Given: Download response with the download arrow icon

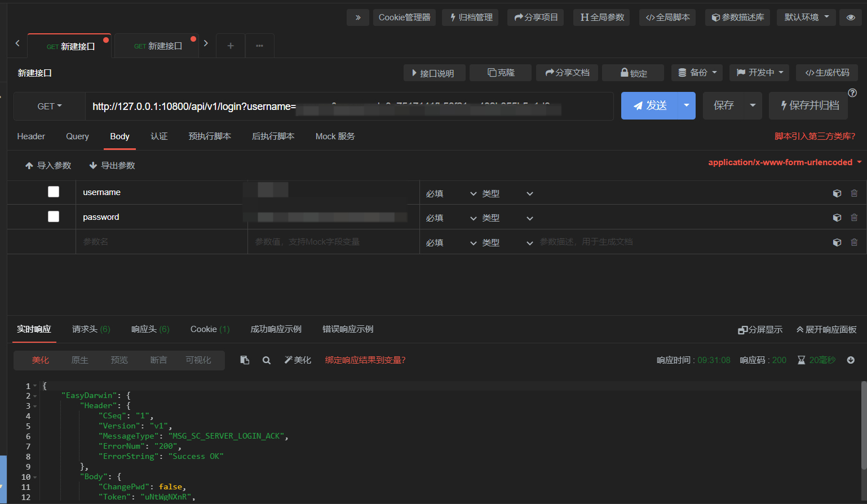Looking at the screenshot, I should (x=851, y=360).
